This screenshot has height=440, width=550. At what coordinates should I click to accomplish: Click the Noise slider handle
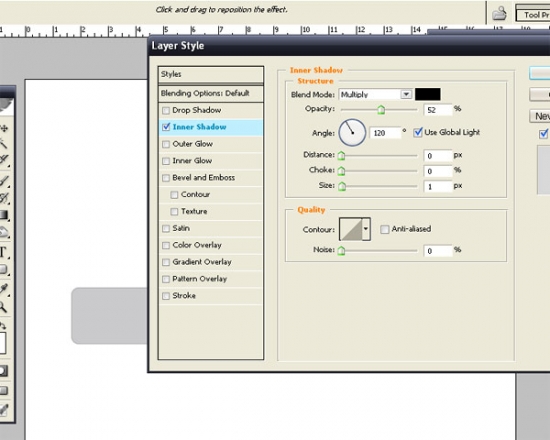(341, 251)
